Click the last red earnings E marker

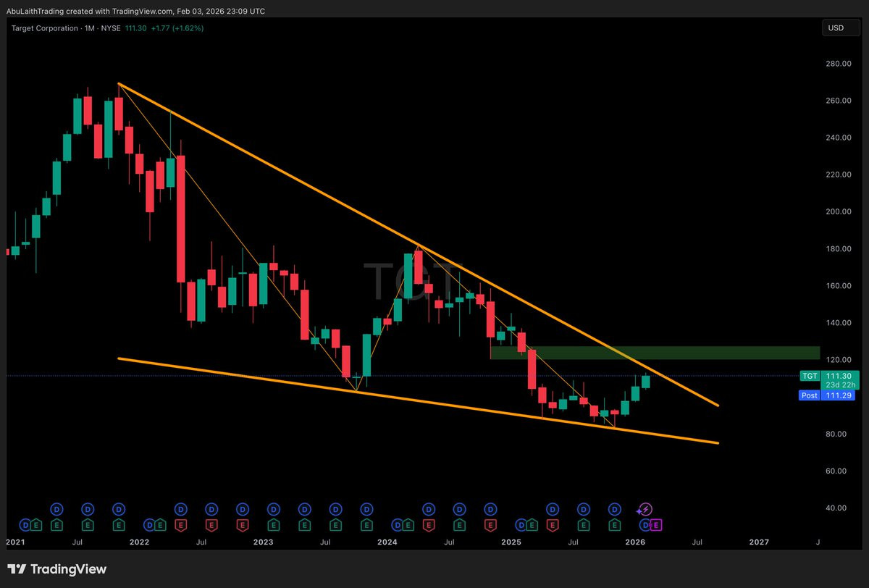(x=552, y=524)
